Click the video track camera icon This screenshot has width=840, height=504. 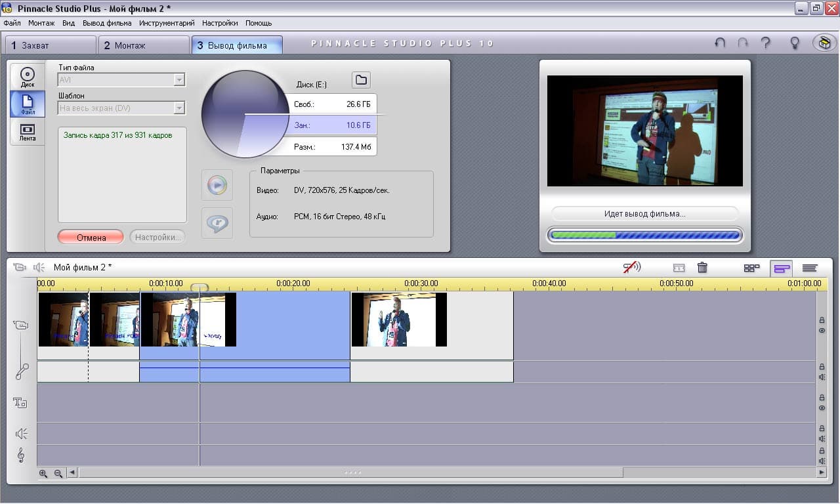[21, 325]
